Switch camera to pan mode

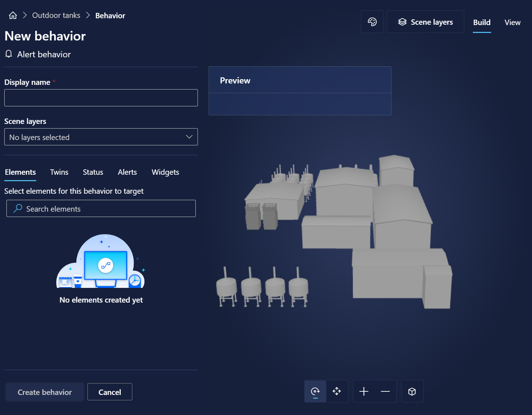[337, 391]
